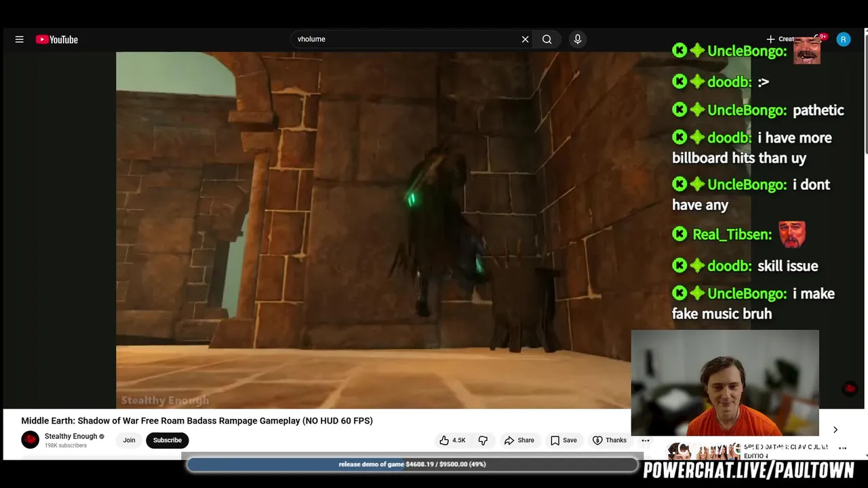Viewport: 868px width, 488px height.
Task: Open the account avatar 'R'
Action: 844,39
